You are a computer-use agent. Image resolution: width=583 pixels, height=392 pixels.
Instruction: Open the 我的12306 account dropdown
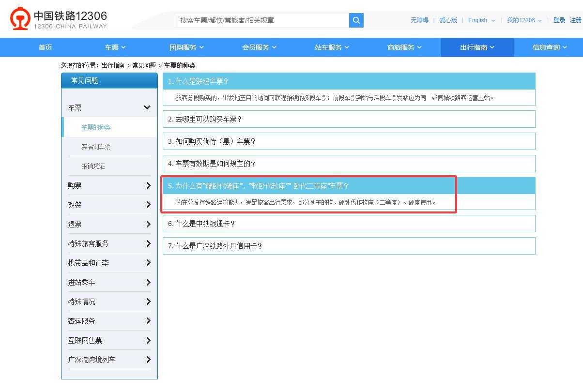[x=524, y=20]
